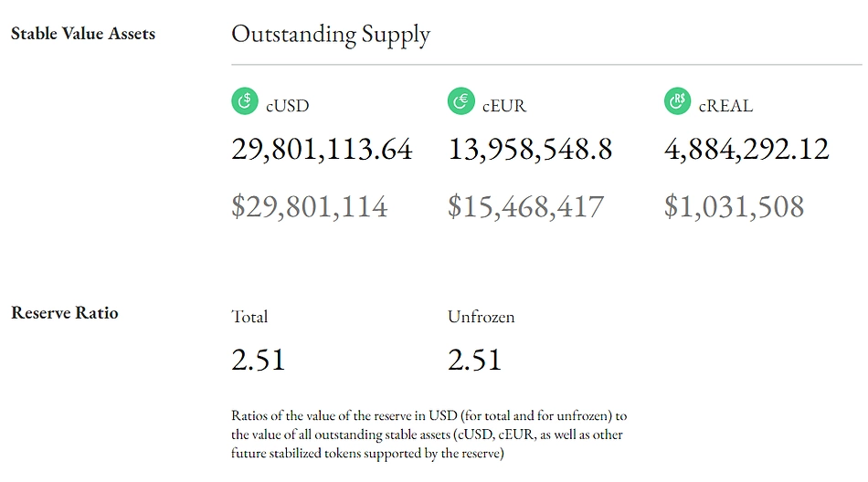Click the Reserve Ratio section title
Viewport: 868px width, 482px height.
coord(65,313)
